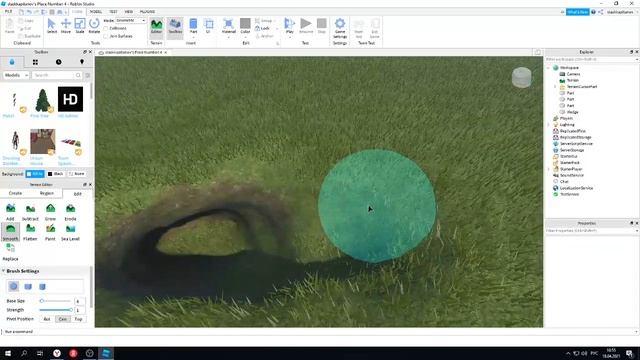
Task: Toggle the Toolbox button in ribbon
Action: coord(175,27)
